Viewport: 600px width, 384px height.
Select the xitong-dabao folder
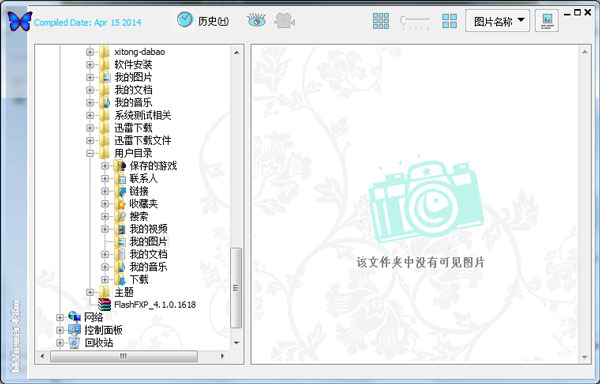[x=140, y=52]
